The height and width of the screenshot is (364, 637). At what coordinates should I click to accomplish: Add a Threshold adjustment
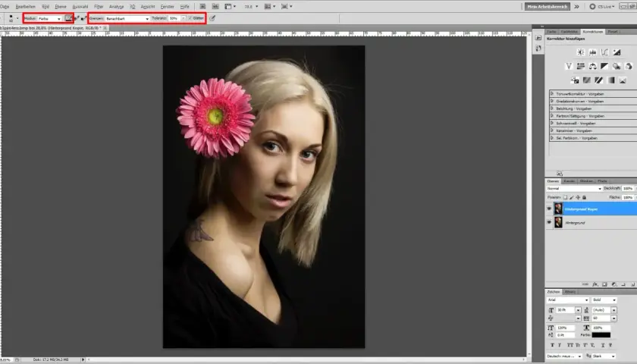coord(598,80)
